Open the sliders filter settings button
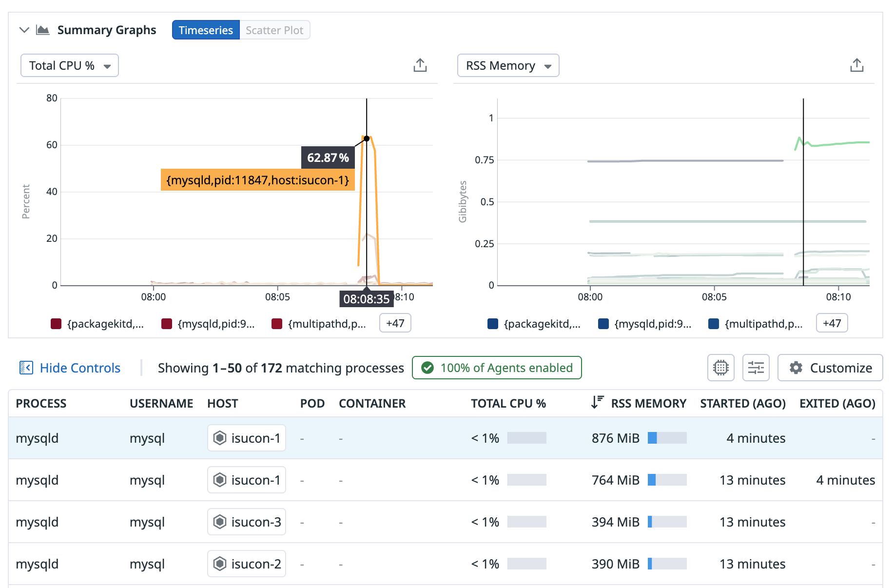Image resolution: width=894 pixels, height=588 pixels. pyautogui.click(x=756, y=368)
